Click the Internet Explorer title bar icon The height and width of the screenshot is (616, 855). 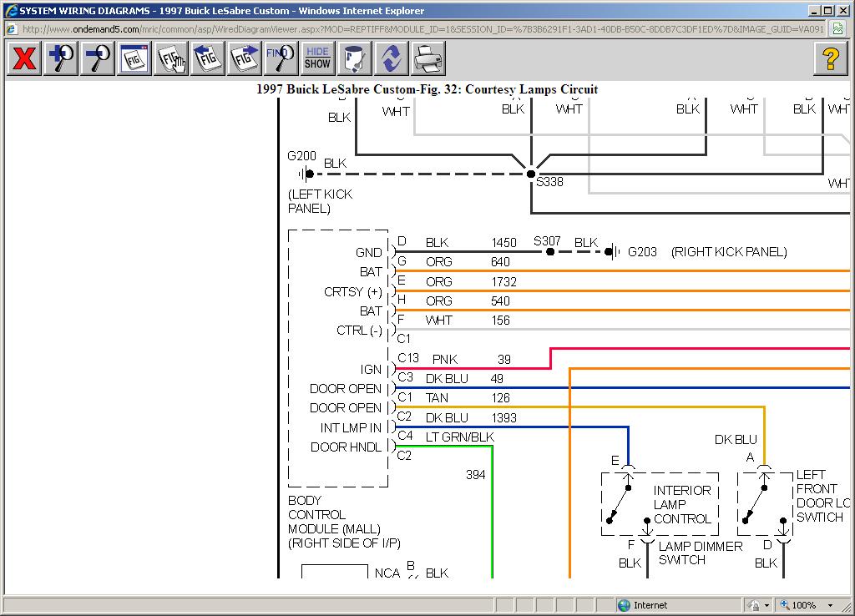10,10
